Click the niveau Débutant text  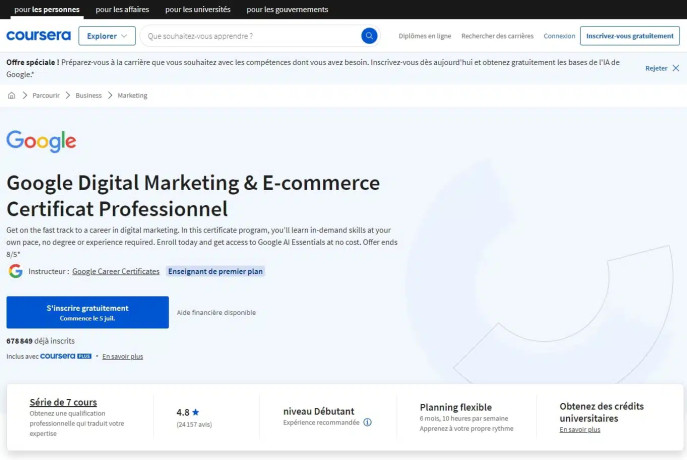click(319, 411)
